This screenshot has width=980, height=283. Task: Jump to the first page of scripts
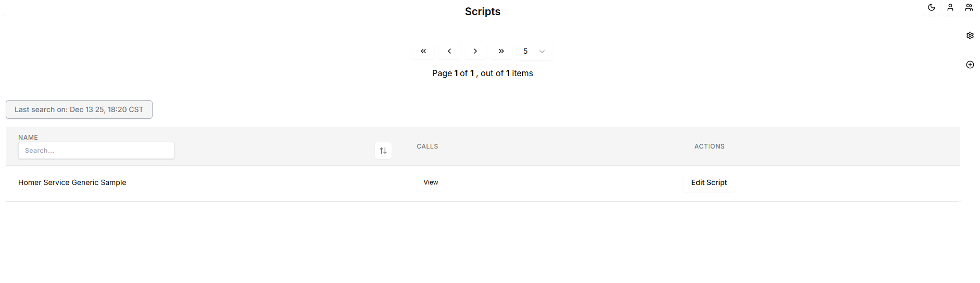point(423,51)
